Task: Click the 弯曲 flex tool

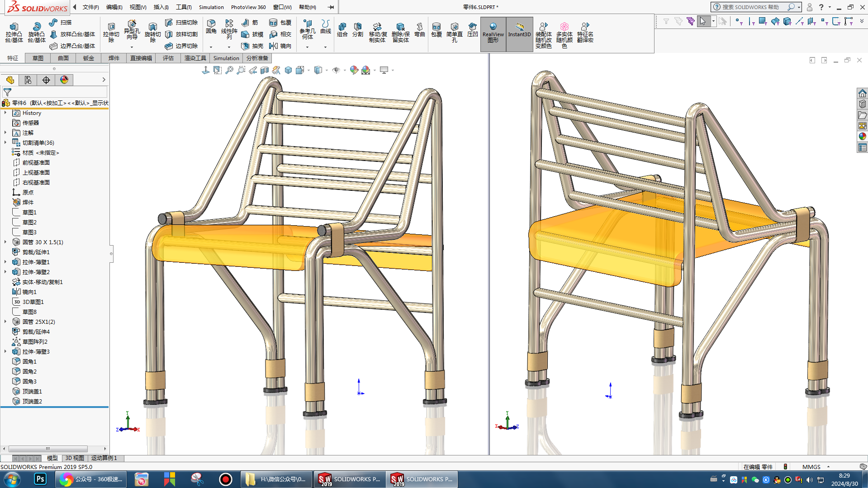Action: point(420,29)
